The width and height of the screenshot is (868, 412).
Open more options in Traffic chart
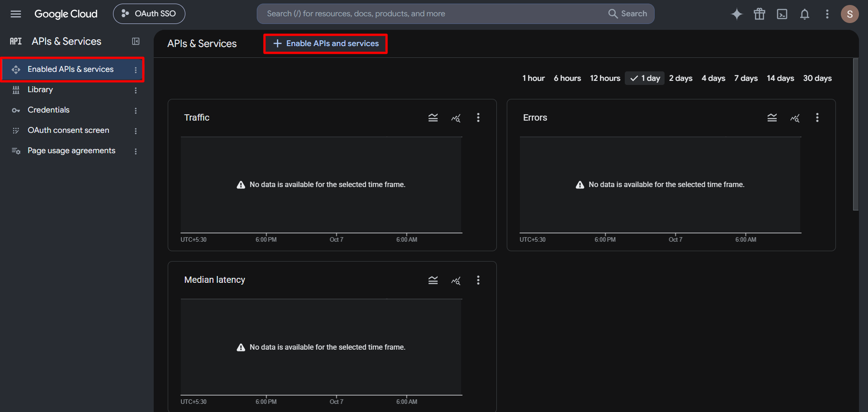click(x=478, y=117)
